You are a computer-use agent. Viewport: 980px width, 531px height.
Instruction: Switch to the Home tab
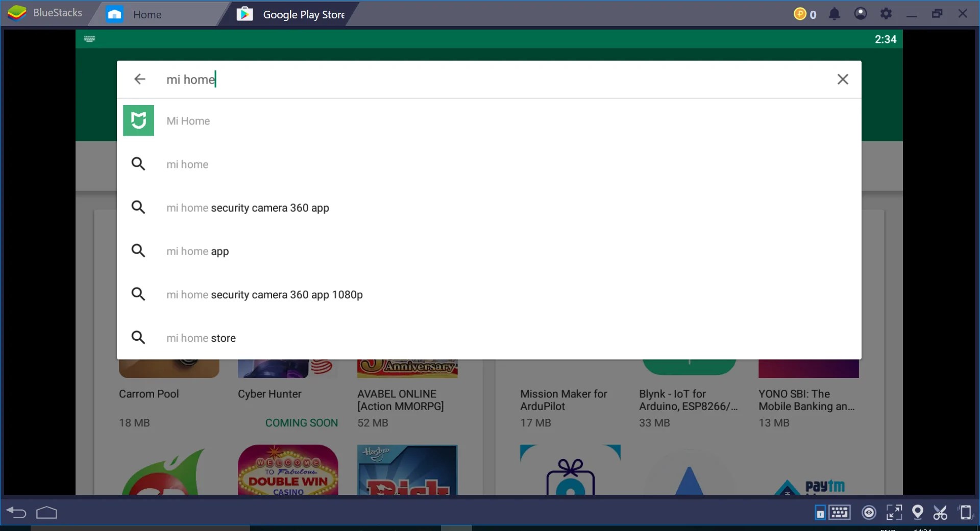(x=147, y=14)
